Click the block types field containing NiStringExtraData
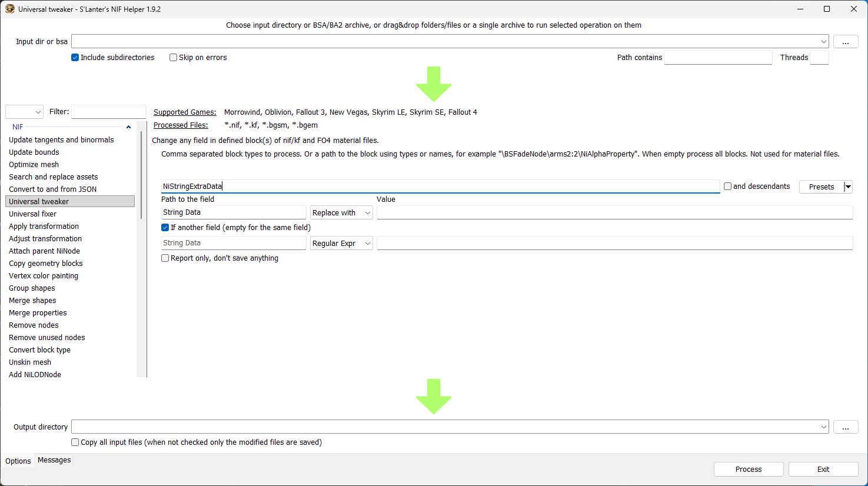868x486 pixels. (440, 187)
